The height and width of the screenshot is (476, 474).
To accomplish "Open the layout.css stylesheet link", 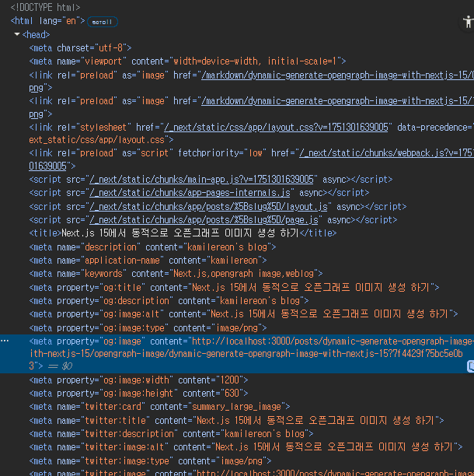I will (276, 128).
